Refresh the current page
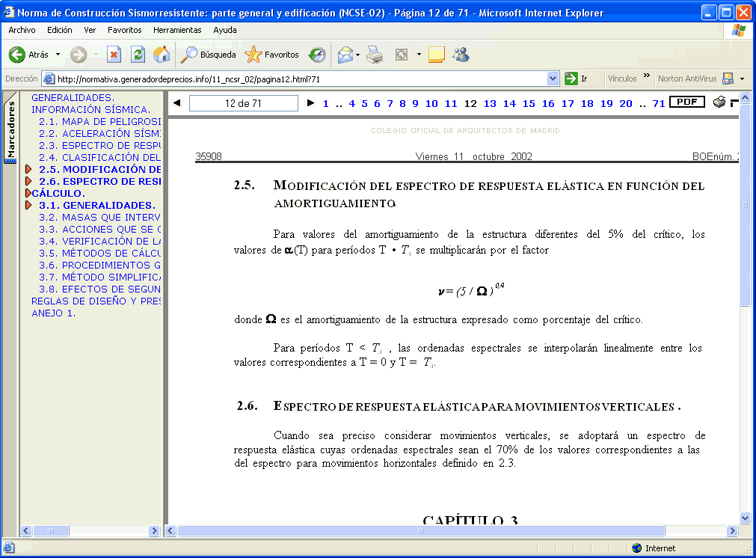The width and height of the screenshot is (756, 558). [138, 55]
